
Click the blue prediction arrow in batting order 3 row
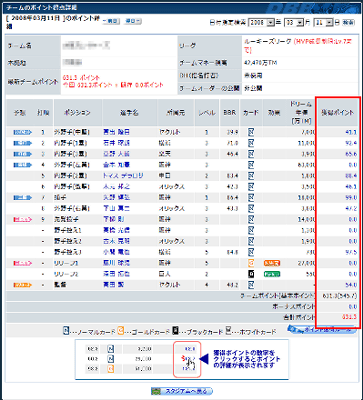[x=22, y=154]
